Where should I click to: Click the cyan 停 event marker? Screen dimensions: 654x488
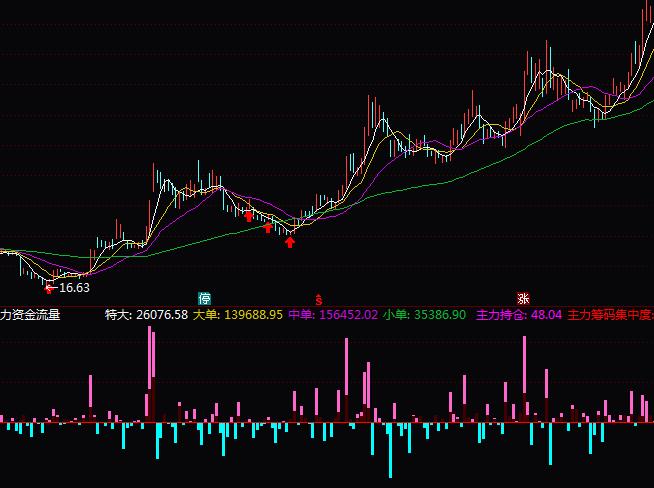coord(205,298)
